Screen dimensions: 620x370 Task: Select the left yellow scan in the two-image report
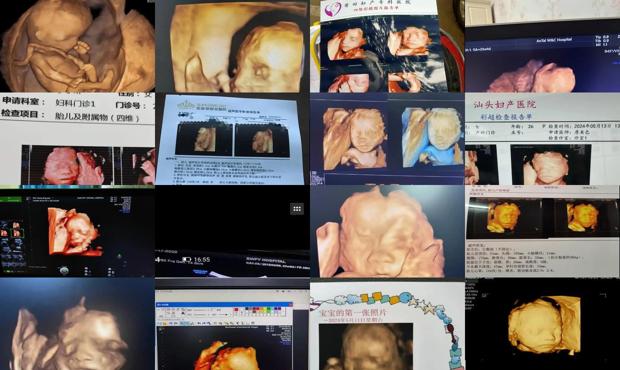504,216
